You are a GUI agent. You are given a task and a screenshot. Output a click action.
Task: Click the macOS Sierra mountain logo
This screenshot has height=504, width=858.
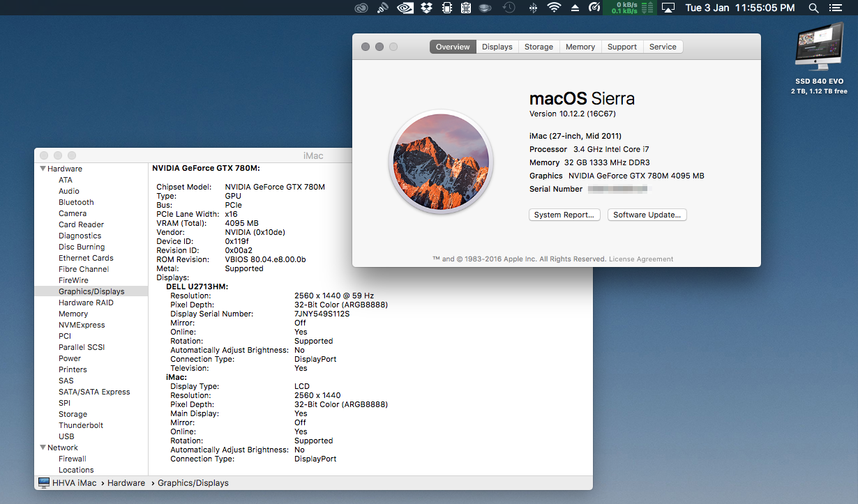click(x=441, y=162)
